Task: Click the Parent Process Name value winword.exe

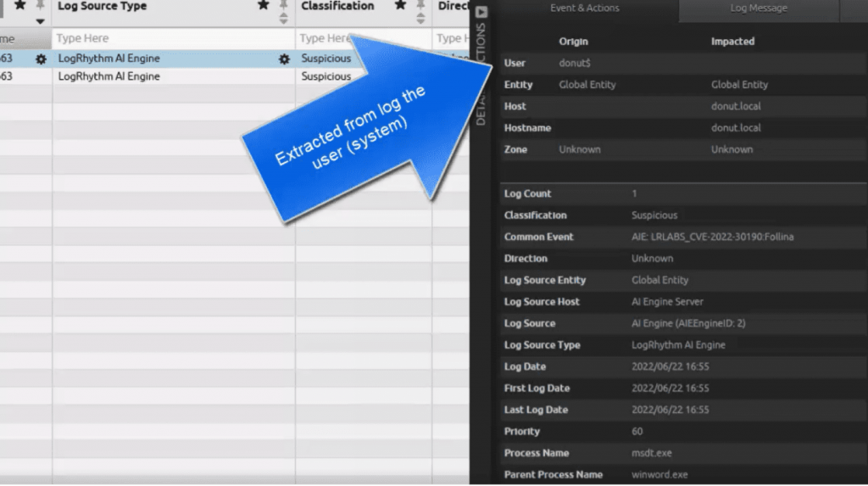Action: (x=659, y=475)
